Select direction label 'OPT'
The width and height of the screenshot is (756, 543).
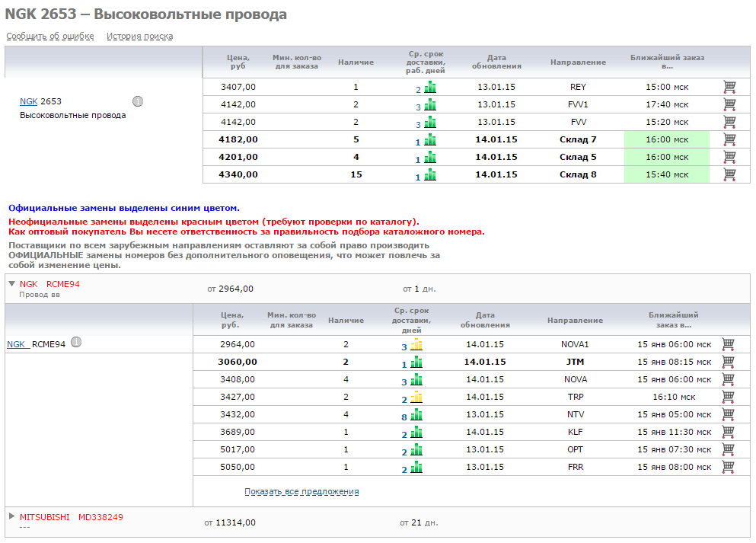tap(576, 449)
